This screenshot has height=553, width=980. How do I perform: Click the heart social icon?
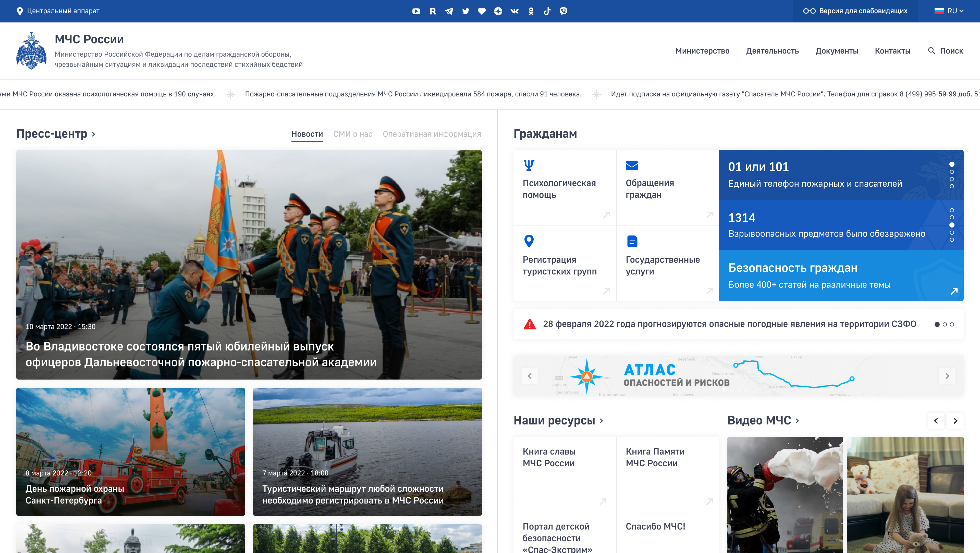click(482, 11)
